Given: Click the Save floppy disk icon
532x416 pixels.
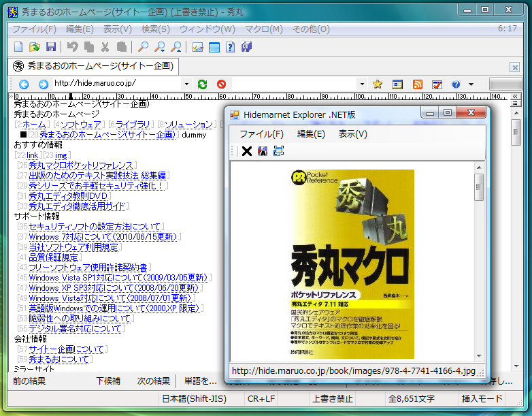Looking at the screenshot, I should 51,47.
